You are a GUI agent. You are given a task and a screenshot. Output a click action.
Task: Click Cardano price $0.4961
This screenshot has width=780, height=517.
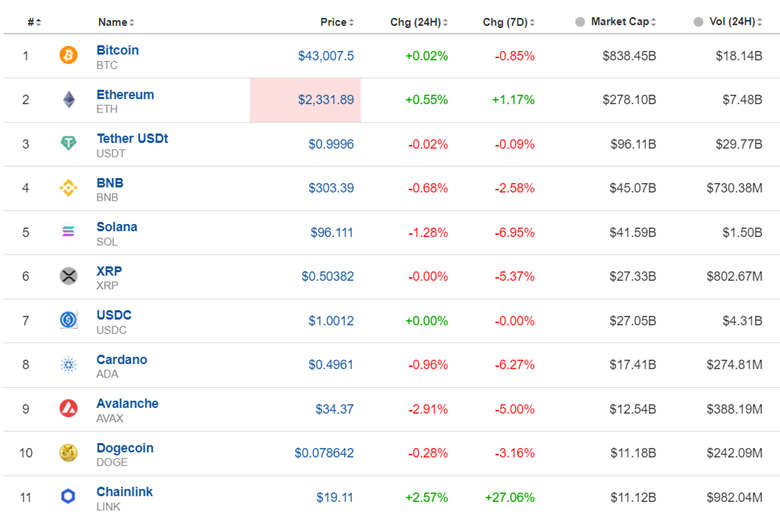(x=331, y=365)
